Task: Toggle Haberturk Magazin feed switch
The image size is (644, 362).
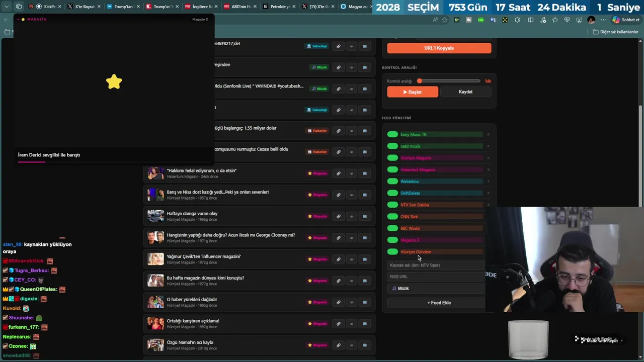Action: [392, 169]
